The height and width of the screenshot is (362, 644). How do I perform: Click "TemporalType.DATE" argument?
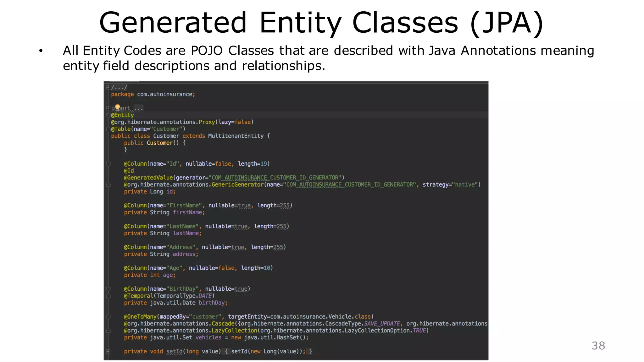pos(184,296)
